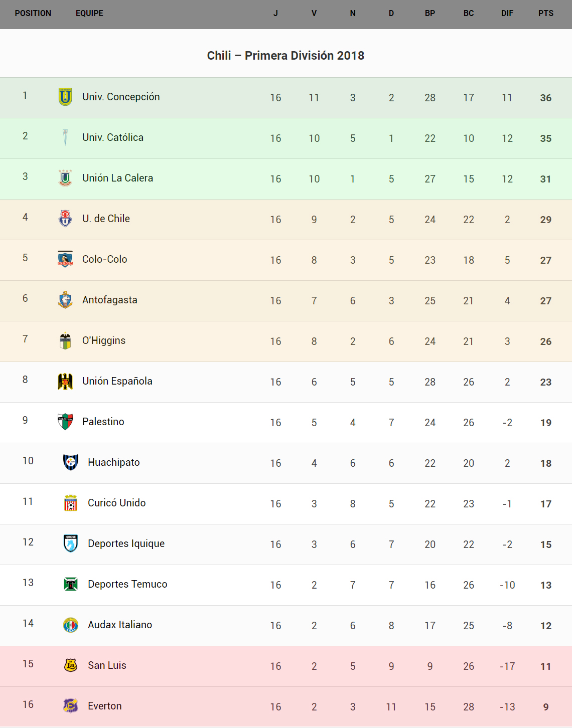572x728 pixels.
Task: Click the Huachipato club crest
Action: click(x=71, y=462)
